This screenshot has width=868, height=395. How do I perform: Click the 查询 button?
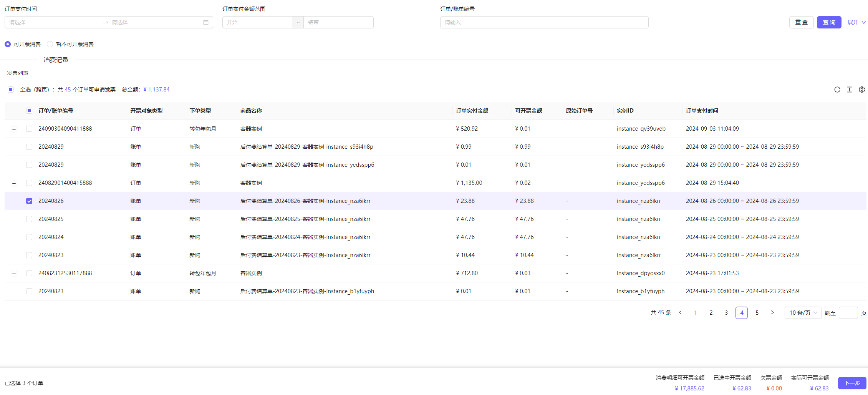829,22
